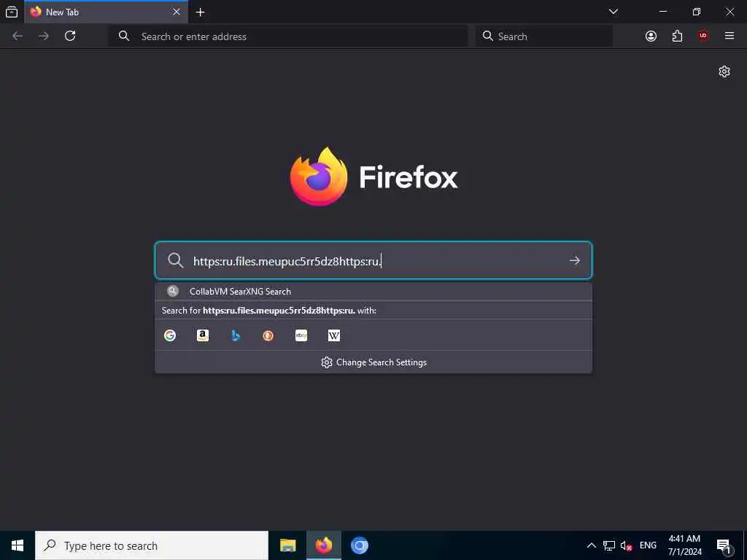Personalize new tab gear icon
The width and height of the screenshot is (747, 560).
tap(724, 71)
